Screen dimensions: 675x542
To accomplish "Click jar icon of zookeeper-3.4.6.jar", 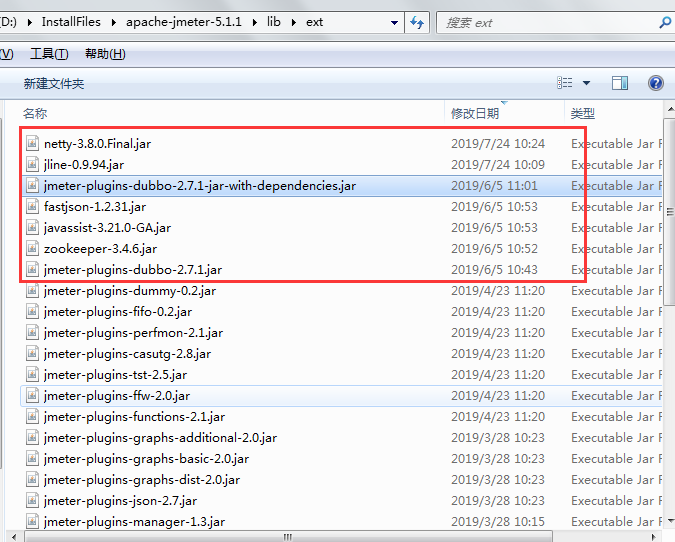I will (x=32, y=248).
